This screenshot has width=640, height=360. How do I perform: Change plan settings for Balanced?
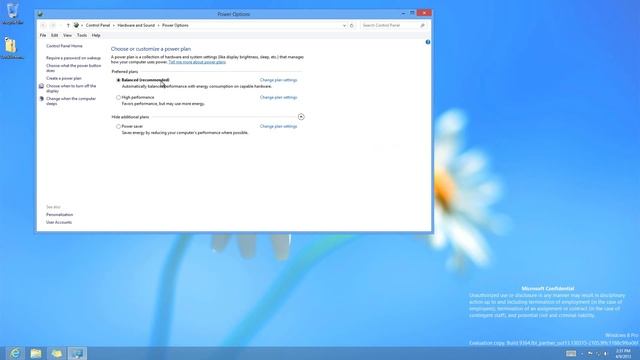click(x=278, y=80)
